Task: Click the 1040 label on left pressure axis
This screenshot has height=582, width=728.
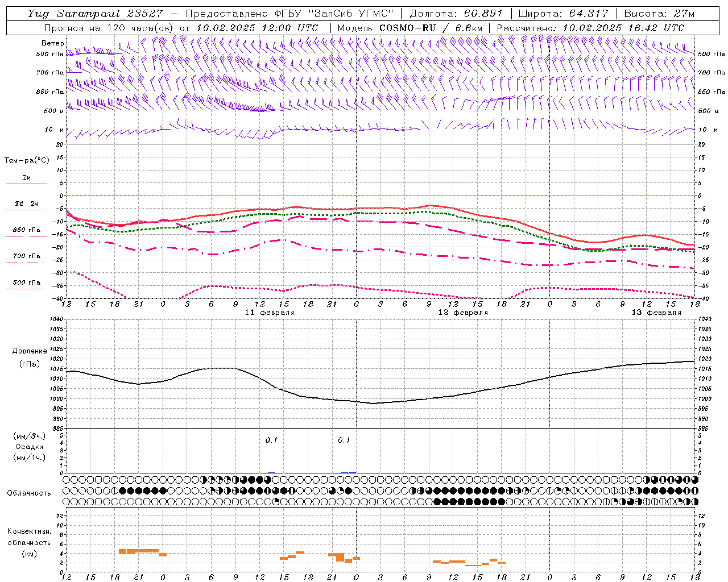Action: point(56,319)
